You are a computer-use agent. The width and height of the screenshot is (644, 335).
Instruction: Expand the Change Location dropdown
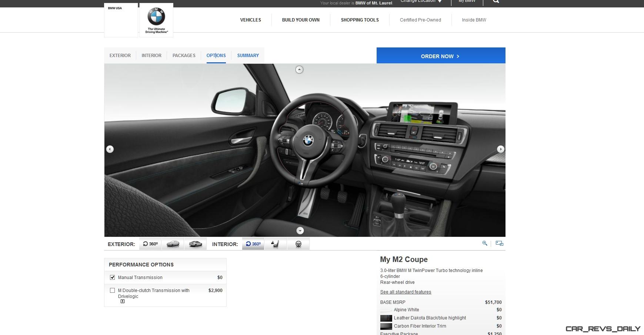coord(421,1)
